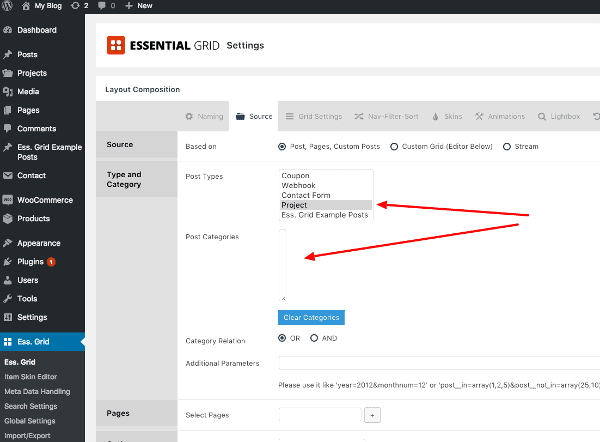Open Search Settings submenu link
Screen dimensions: 600x442
click(x=31, y=406)
